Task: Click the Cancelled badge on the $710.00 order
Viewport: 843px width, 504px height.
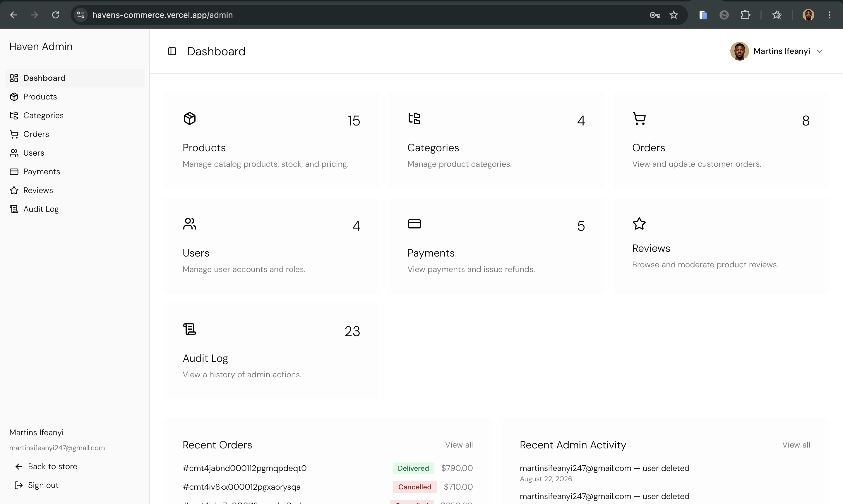Action: 414,487
